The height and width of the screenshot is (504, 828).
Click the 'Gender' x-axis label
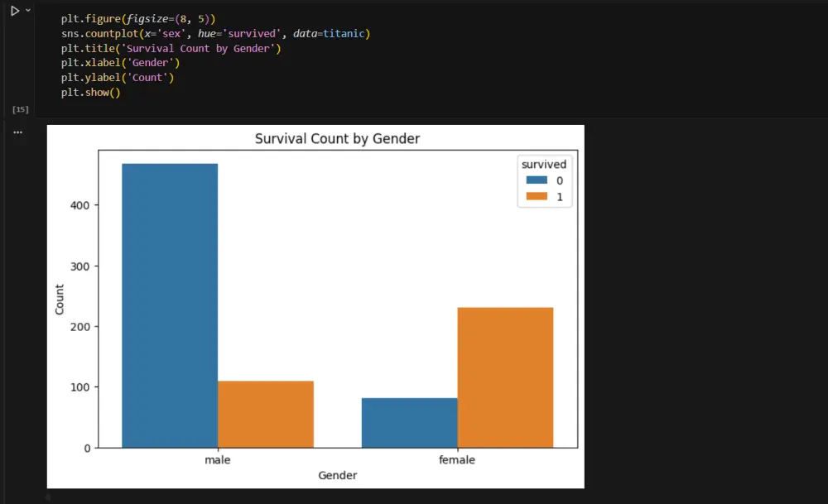pos(338,475)
